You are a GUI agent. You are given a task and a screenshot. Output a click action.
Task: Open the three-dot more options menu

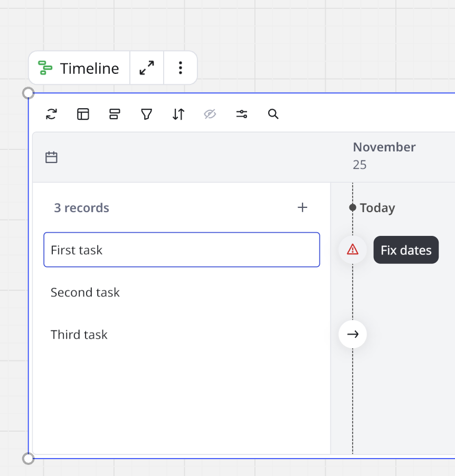pos(181,68)
